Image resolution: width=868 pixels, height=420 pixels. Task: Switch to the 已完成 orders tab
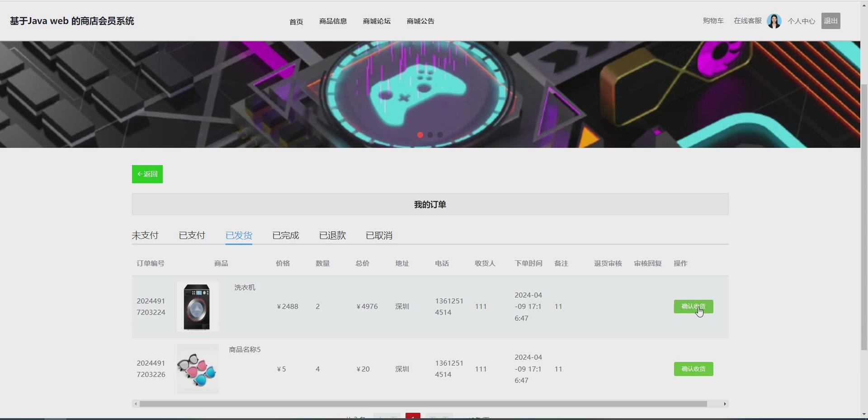(x=285, y=235)
